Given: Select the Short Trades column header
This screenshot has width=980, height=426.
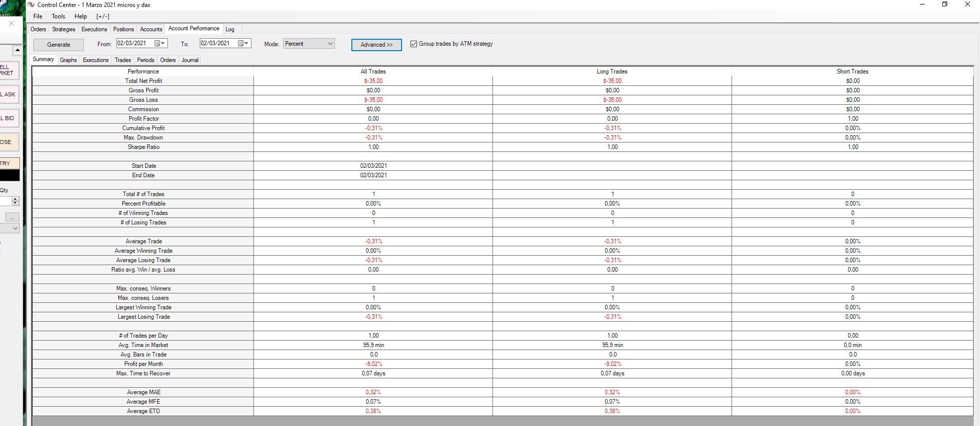Looking at the screenshot, I should [x=852, y=71].
